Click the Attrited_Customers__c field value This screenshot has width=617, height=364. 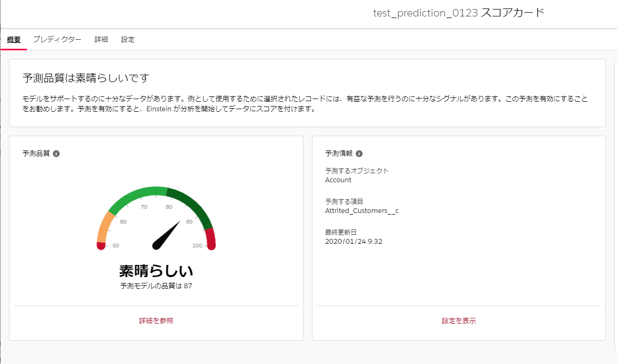[361, 211]
